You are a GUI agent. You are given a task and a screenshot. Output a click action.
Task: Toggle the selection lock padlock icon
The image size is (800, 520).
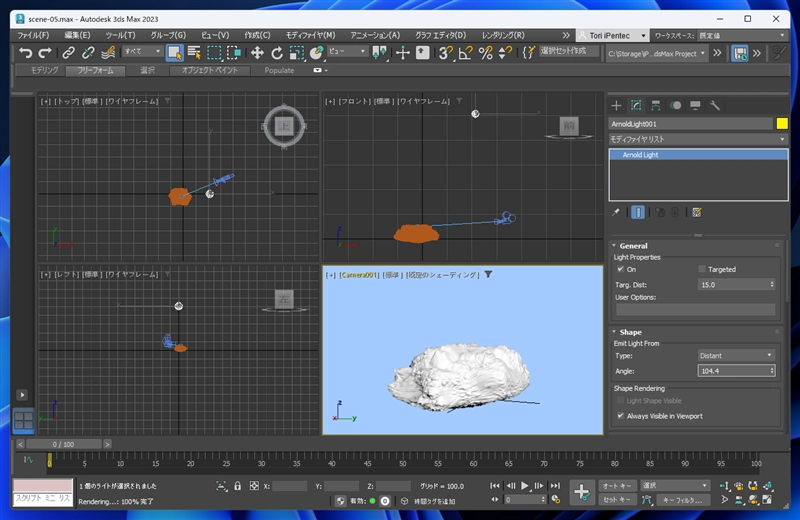tap(237, 486)
